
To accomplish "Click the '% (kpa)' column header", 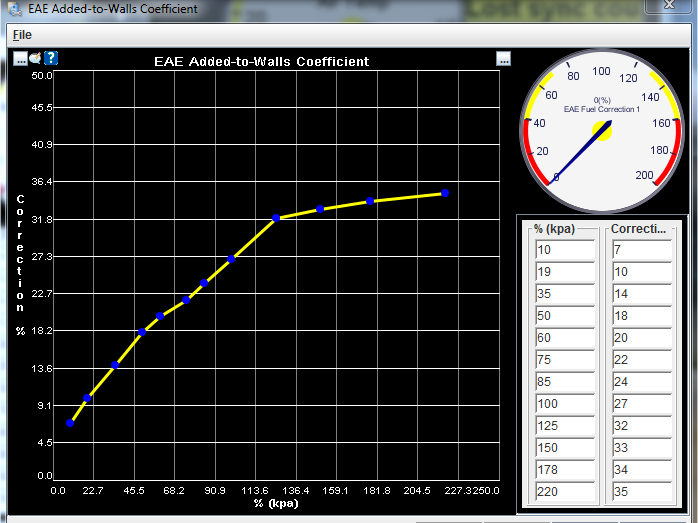I will (554, 229).
